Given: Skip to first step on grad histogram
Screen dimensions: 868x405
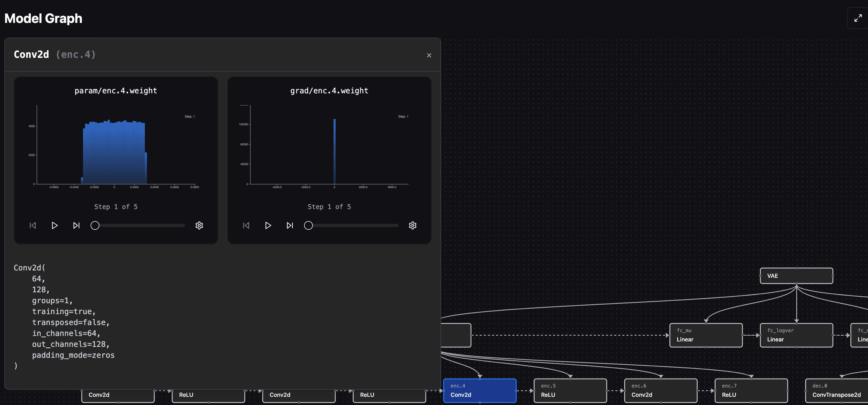Looking at the screenshot, I should 246,225.
